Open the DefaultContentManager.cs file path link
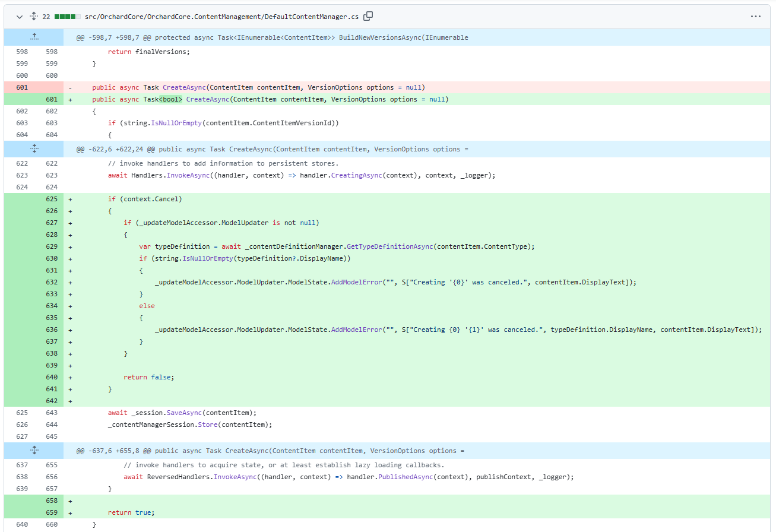Screen dimensions: 776x532 coord(221,17)
